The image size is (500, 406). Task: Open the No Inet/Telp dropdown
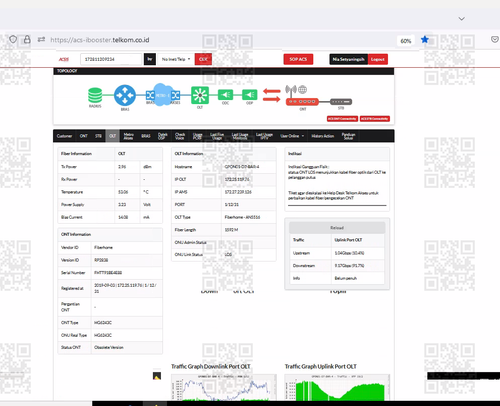[176, 59]
